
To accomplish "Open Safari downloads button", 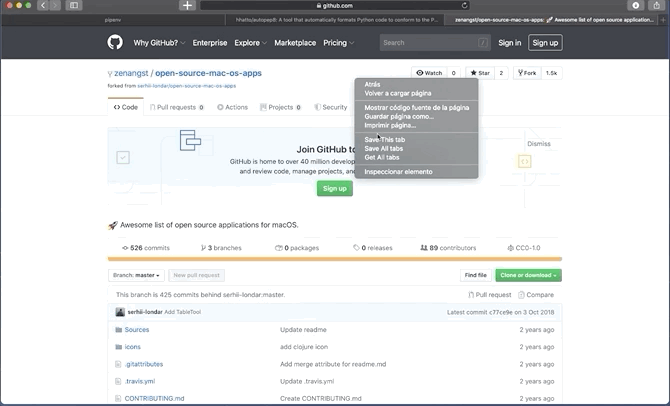I will tap(636, 5).
